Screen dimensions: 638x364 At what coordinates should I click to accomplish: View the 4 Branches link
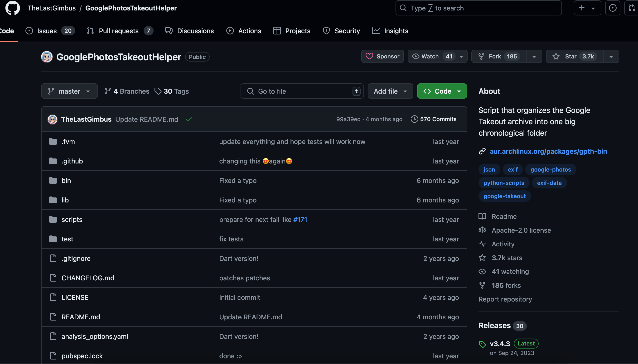(127, 91)
